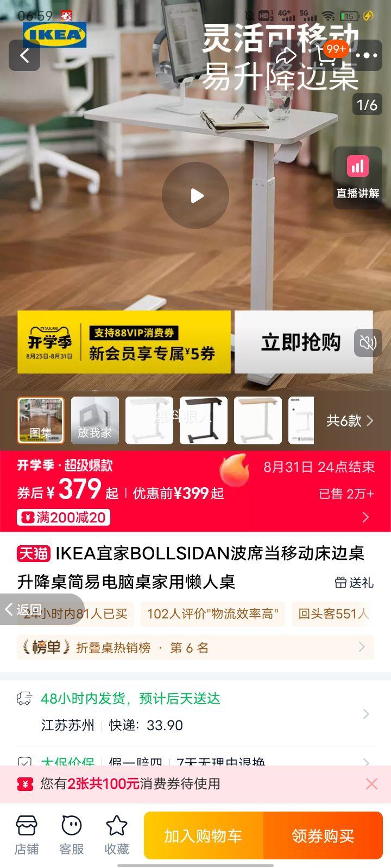The width and height of the screenshot is (391, 868).
Task: Open the three-dot more options menu
Action: point(367,55)
